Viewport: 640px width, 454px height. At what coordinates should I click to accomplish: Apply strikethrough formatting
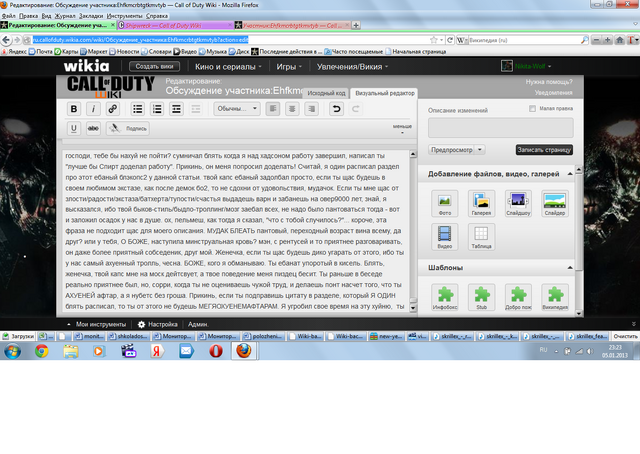pyautogui.click(x=93, y=129)
